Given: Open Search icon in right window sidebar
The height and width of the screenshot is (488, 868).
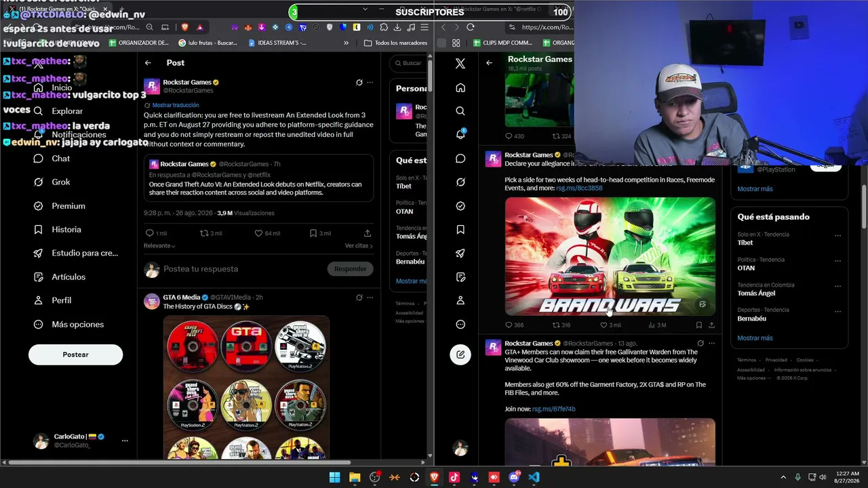Looking at the screenshot, I should coord(460,111).
